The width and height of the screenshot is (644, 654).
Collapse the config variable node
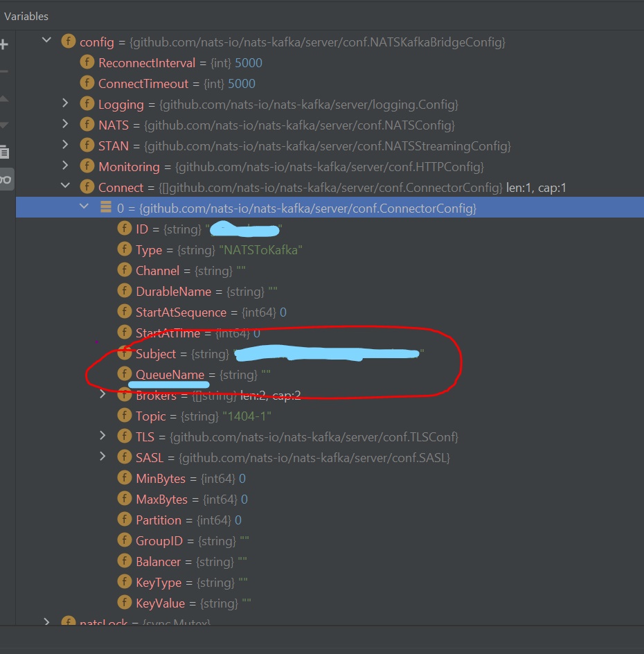point(47,41)
